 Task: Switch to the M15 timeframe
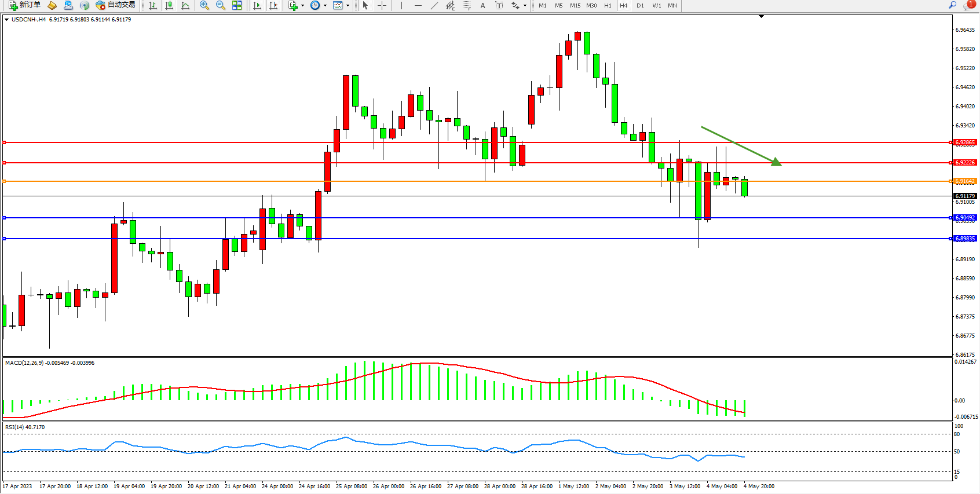pos(575,5)
